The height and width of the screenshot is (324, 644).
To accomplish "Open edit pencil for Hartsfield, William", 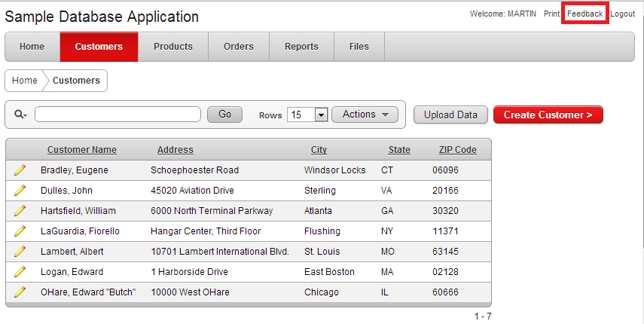I will tap(20, 211).
